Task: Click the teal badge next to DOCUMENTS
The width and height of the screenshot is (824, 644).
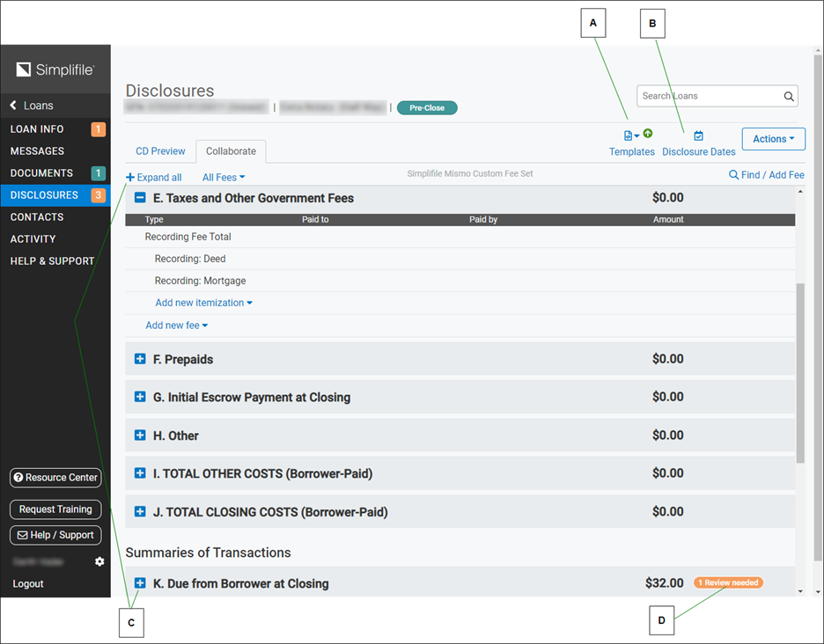Action: click(99, 172)
